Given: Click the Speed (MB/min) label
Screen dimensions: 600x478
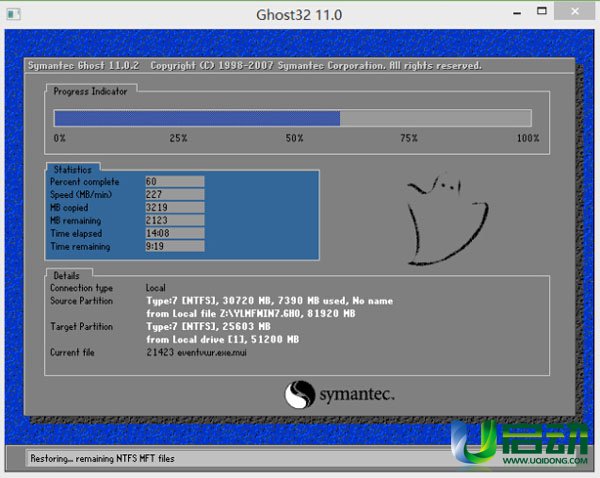Looking at the screenshot, I should [81, 194].
